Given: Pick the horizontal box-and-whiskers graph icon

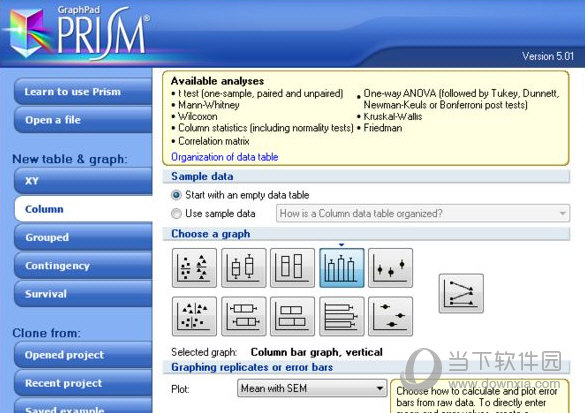Looking at the screenshot, I should tap(243, 316).
